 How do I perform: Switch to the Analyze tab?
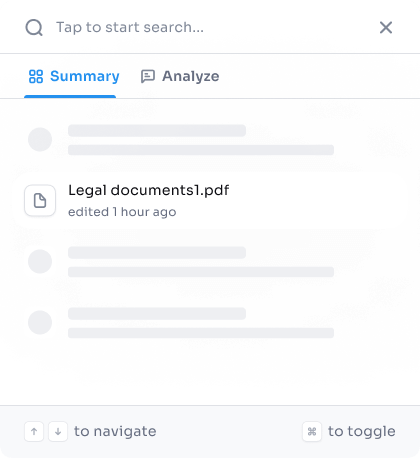(x=180, y=76)
